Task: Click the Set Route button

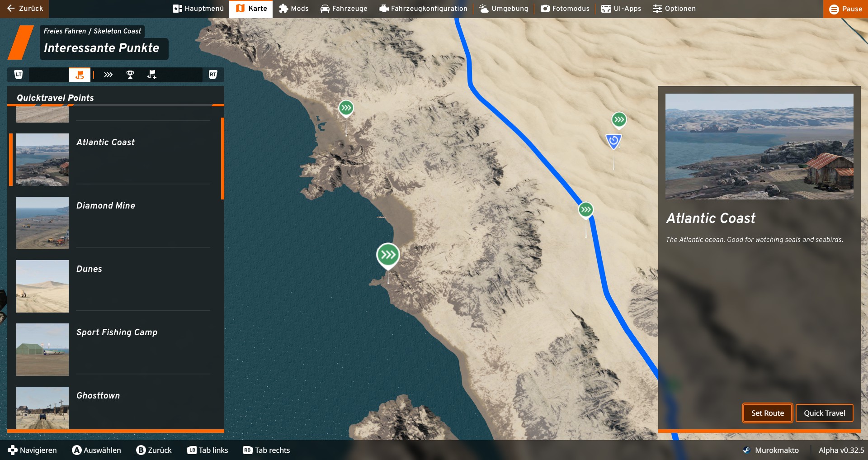Action: tap(768, 413)
